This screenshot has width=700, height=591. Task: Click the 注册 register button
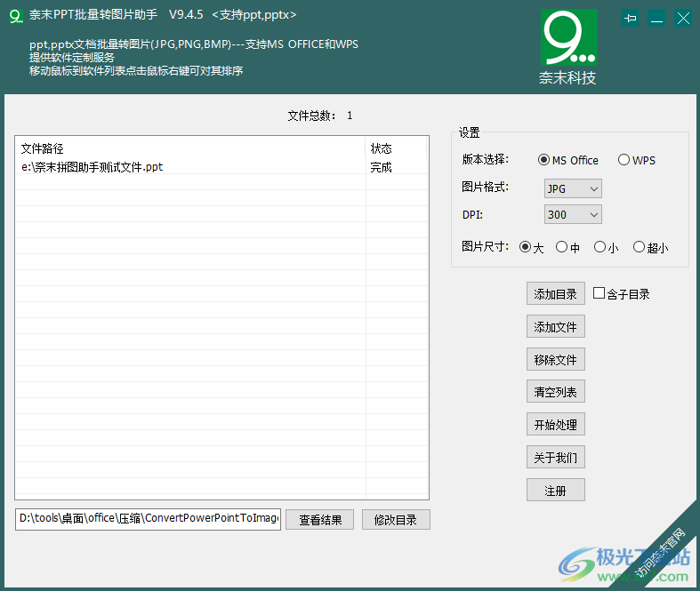555,491
